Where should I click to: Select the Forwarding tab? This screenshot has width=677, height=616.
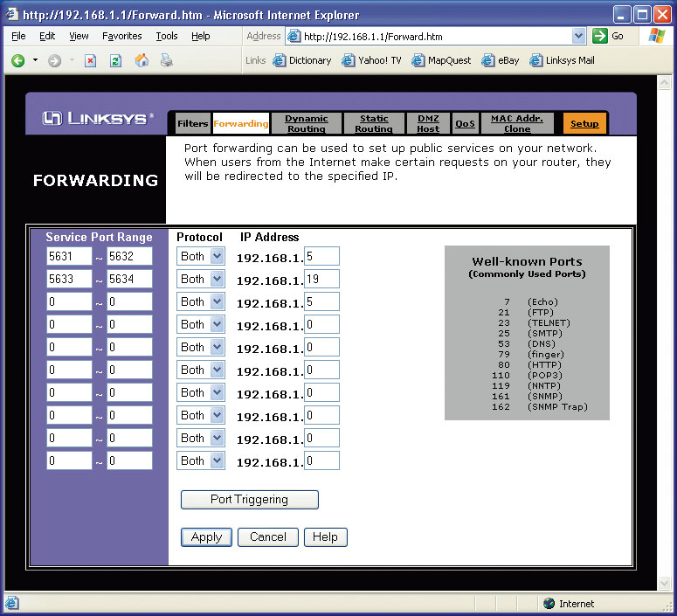(x=241, y=123)
